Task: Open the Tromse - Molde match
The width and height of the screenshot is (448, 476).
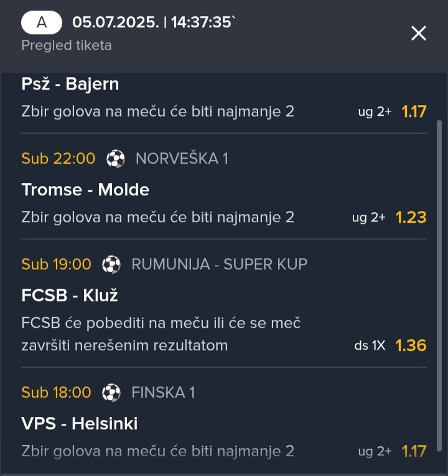Action: tap(85, 190)
